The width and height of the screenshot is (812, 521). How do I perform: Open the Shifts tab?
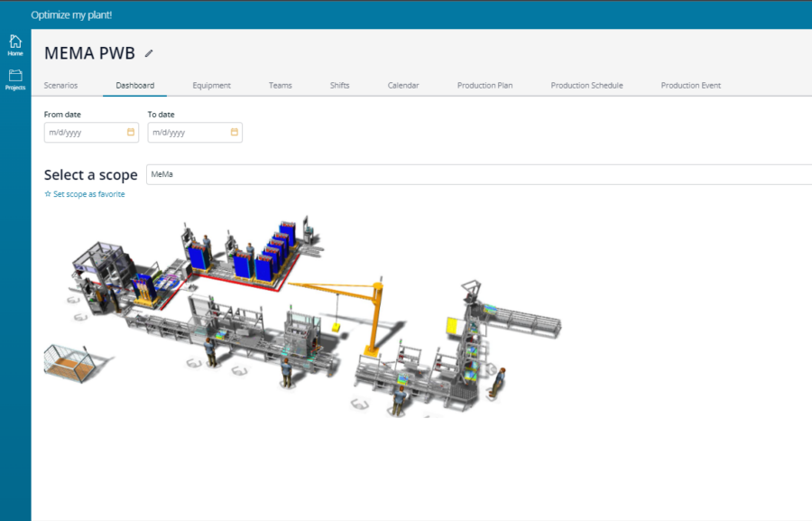(x=339, y=85)
